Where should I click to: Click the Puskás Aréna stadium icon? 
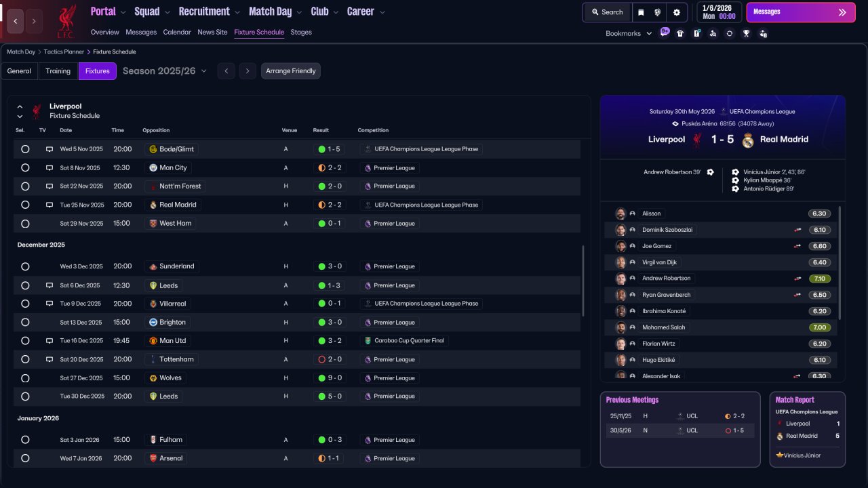point(675,124)
